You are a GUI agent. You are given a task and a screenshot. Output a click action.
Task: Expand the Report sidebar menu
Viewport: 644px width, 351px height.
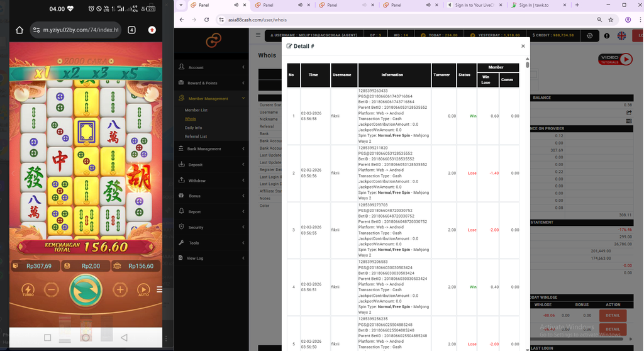click(212, 211)
